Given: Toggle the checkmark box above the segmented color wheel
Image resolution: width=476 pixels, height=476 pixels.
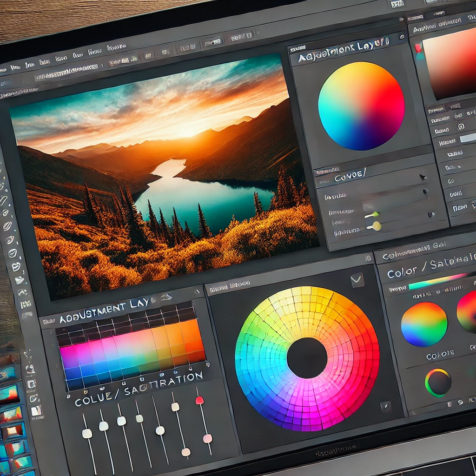Looking at the screenshot, I should click(357, 279).
